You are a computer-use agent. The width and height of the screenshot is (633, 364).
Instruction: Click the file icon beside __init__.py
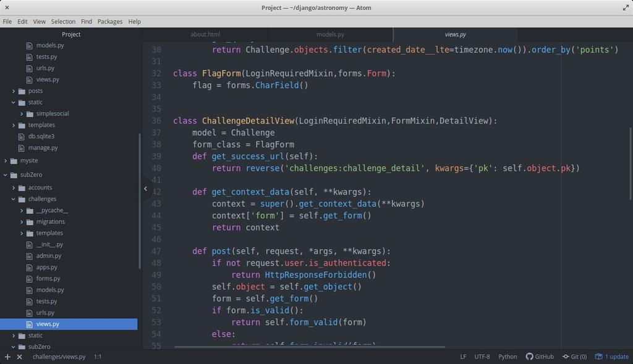(29, 245)
